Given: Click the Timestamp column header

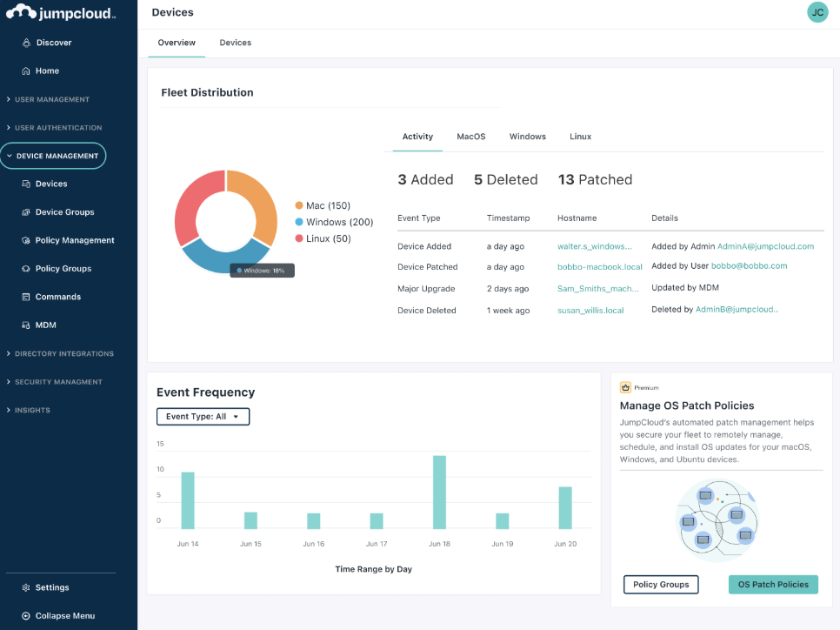Looking at the screenshot, I should (508, 218).
